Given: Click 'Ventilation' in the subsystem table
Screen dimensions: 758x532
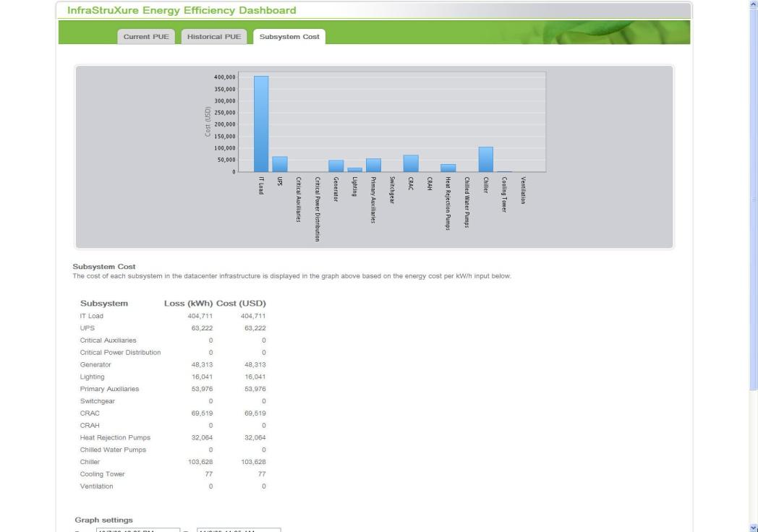Looking at the screenshot, I should [97, 486].
